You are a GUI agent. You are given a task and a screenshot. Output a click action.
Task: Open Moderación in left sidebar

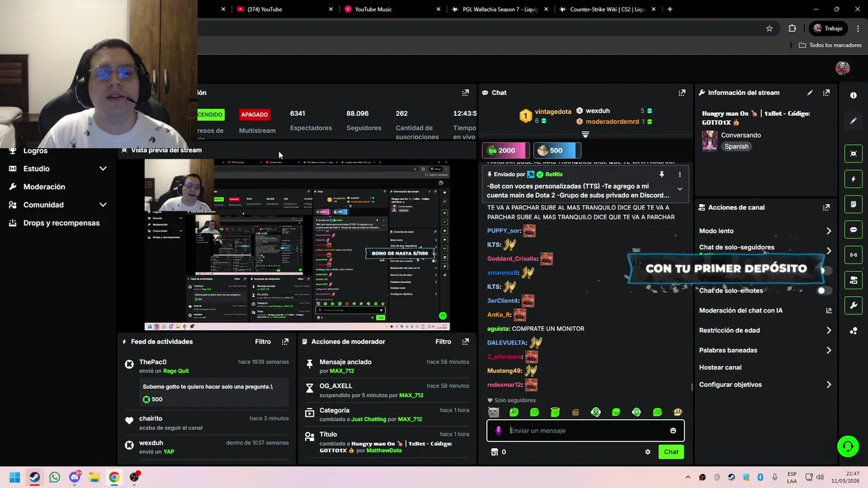point(44,187)
